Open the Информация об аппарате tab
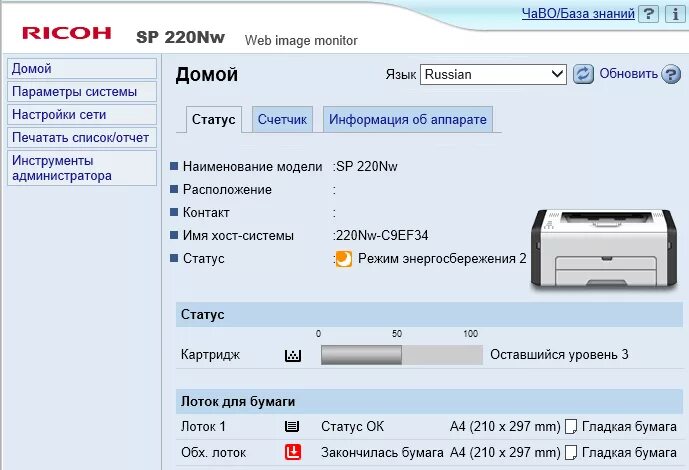The width and height of the screenshot is (689, 470). click(408, 119)
